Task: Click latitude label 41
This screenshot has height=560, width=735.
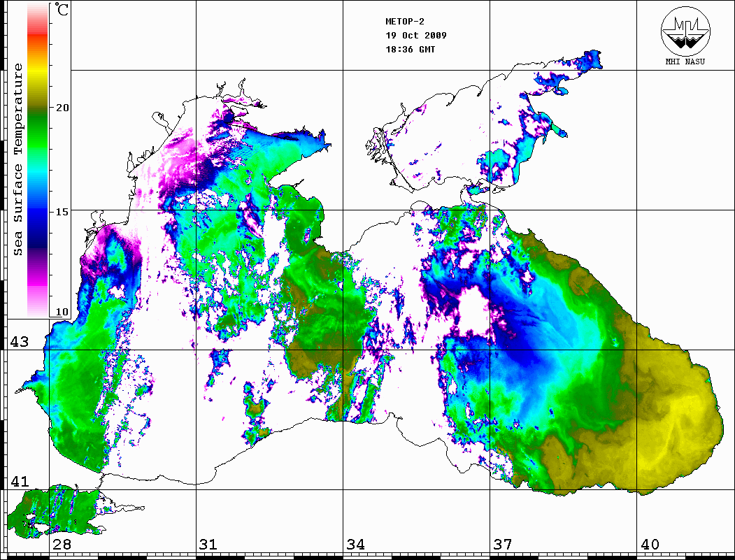Action: coord(20,481)
